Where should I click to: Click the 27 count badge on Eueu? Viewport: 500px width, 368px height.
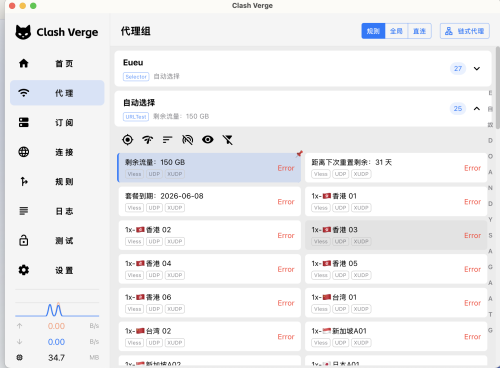tap(458, 69)
